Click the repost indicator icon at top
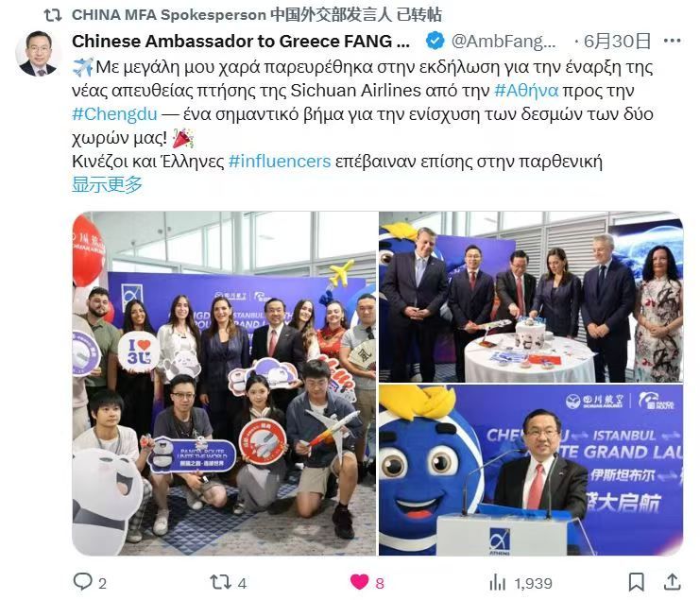This screenshot has height=600, width=700. coord(53,15)
